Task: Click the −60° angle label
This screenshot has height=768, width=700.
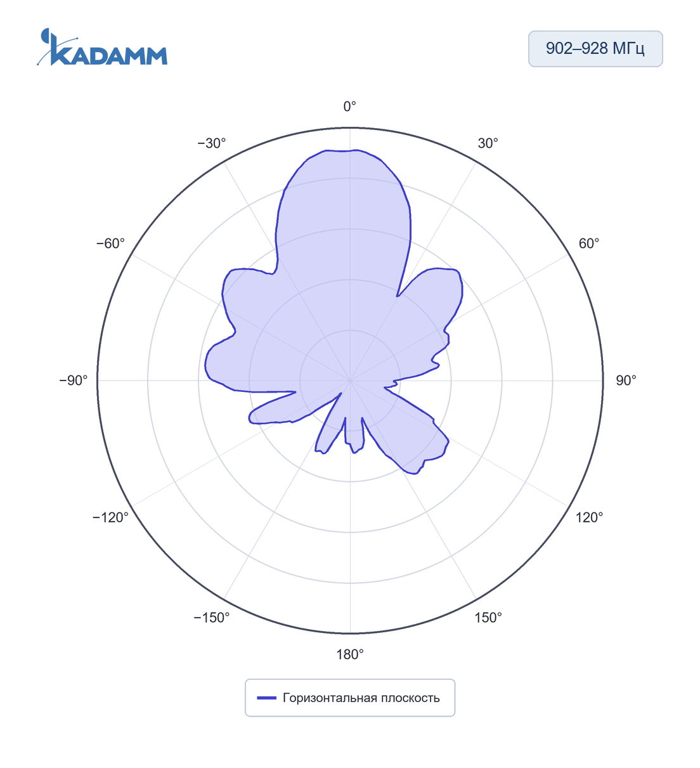Action: point(110,244)
